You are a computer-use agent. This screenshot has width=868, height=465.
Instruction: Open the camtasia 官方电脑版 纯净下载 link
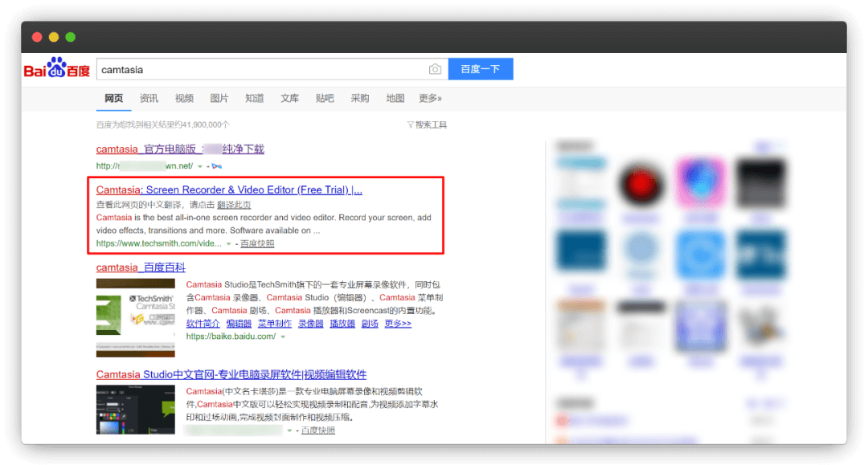pos(180,149)
